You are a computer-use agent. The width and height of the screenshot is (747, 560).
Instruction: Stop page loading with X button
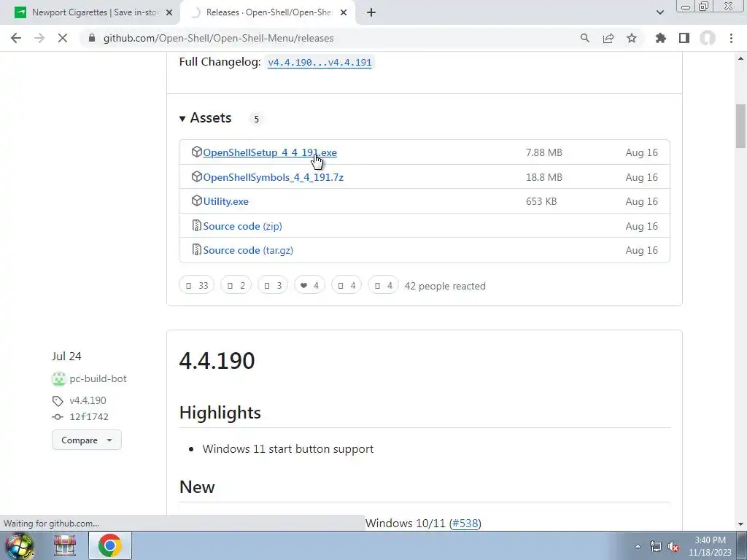point(63,38)
